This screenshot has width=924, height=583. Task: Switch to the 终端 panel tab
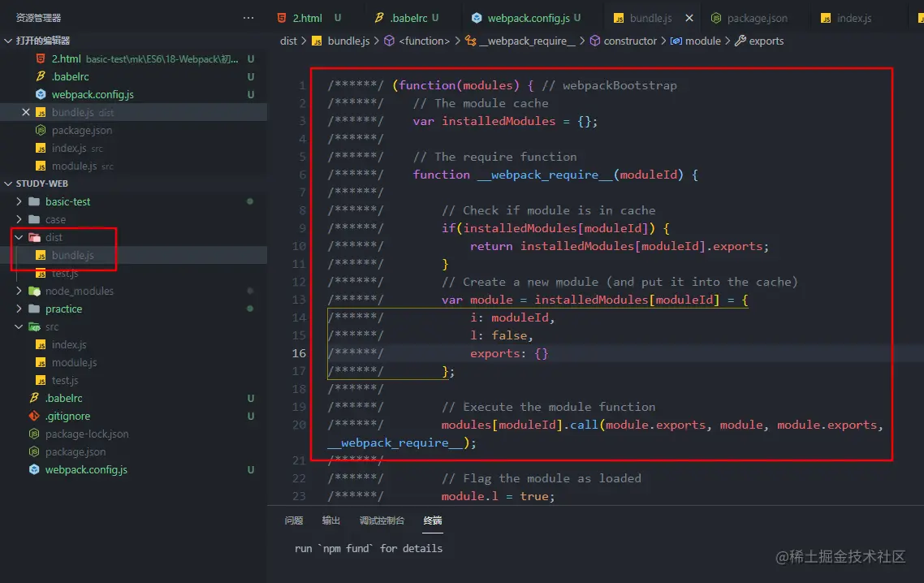pos(433,520)
